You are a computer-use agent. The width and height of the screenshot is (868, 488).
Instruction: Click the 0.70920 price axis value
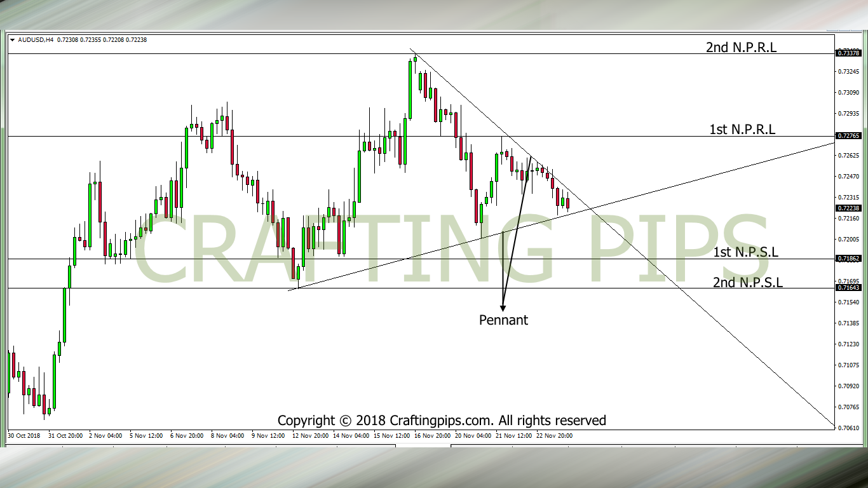850,386
